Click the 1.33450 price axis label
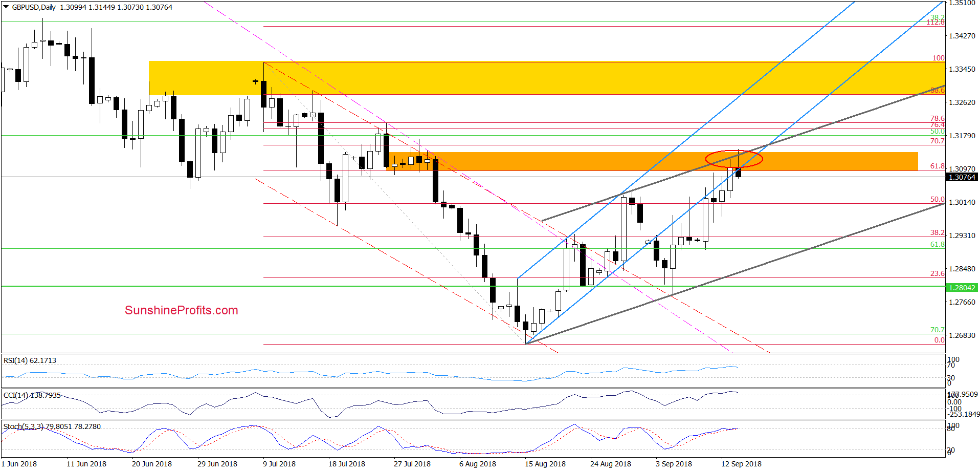980x471 pixels. click(962, 69)
